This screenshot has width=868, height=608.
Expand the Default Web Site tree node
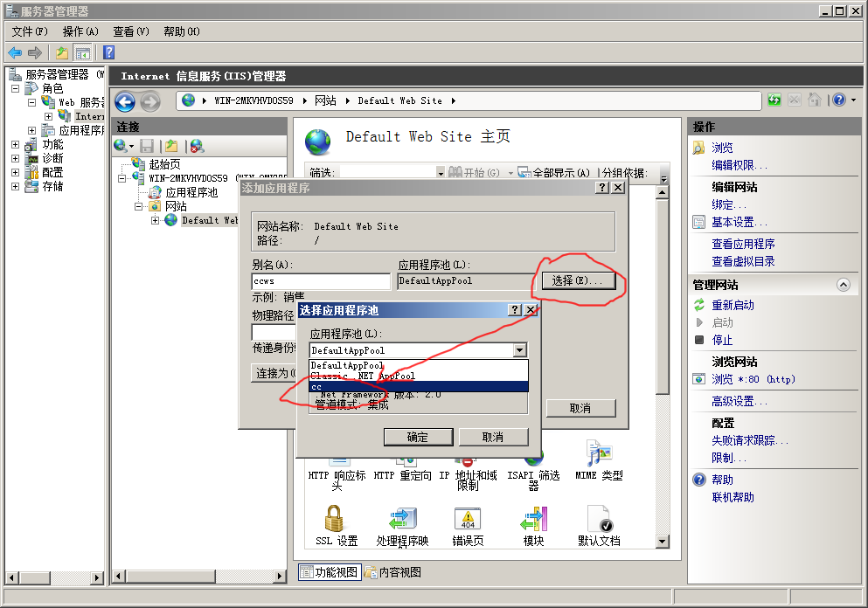(156, 220)
